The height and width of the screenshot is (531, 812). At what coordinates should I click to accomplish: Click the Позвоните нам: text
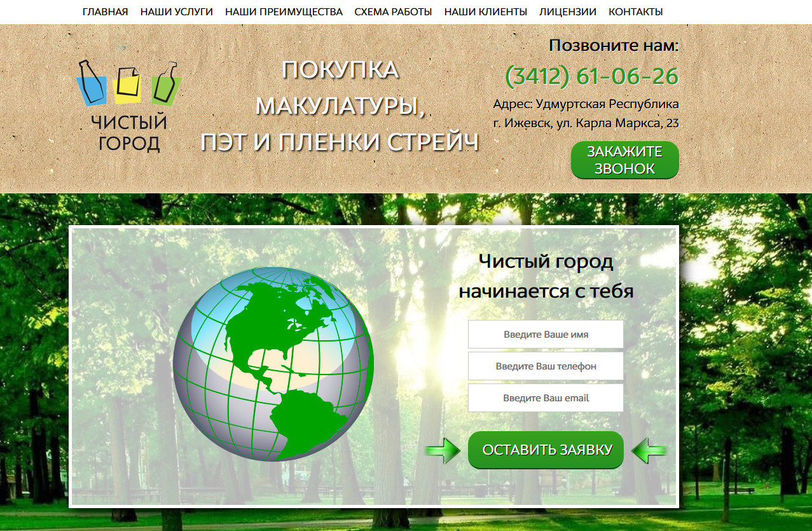tap(614, 45)
